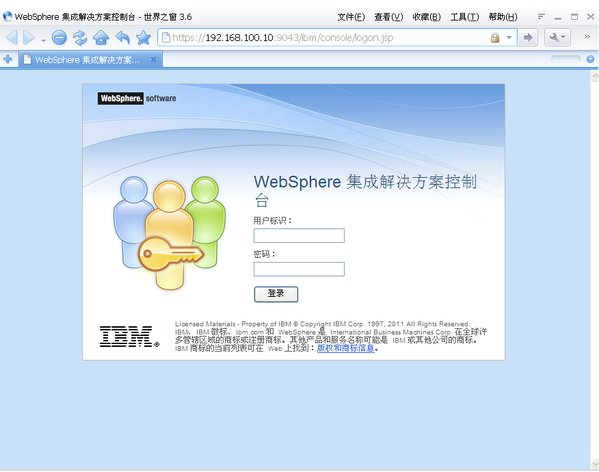Maximize the browser window
Viewport: 599px width, 472px height.
click(575, 17)
